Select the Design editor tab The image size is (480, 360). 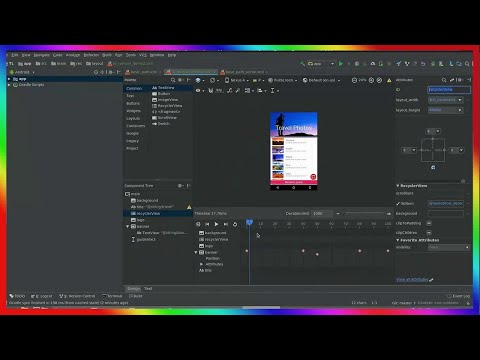(134, 289)
